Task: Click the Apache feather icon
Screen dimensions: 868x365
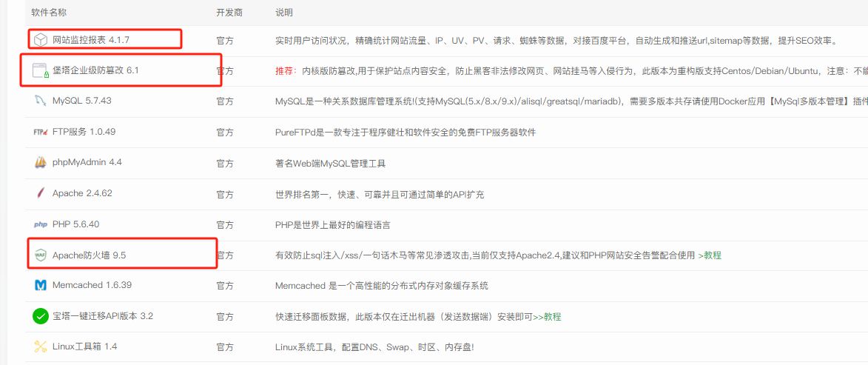Action: [40, 194]
